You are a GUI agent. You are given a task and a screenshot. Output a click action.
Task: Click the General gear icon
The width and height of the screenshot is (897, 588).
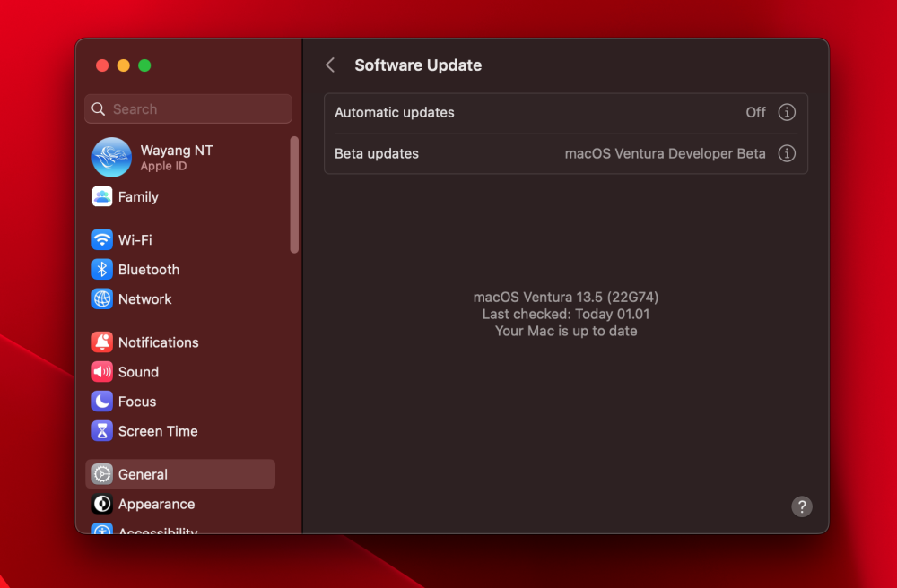pyautogui.click(x=102, y=474)
